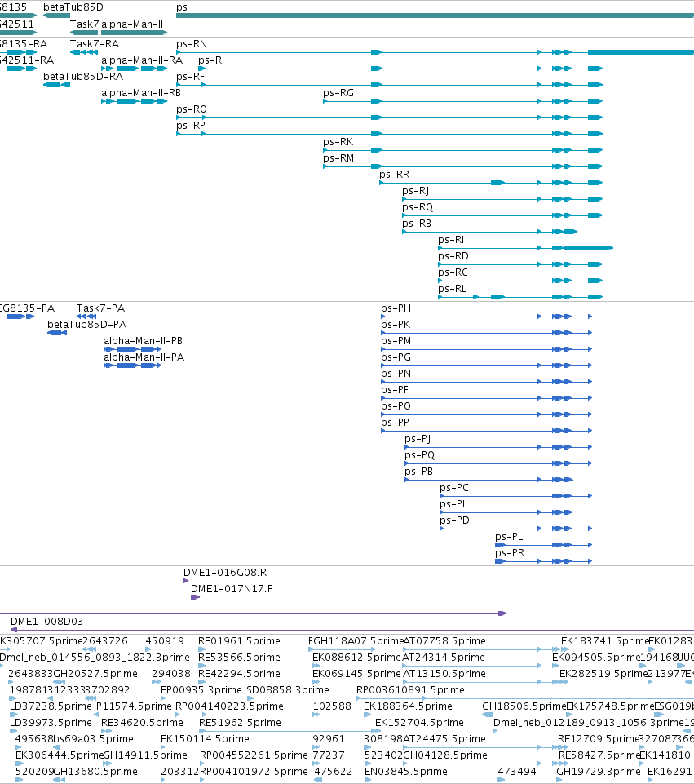Select the AT07758.5prime EST label
The image size is (694, 784).
click(x=444, y=641)
